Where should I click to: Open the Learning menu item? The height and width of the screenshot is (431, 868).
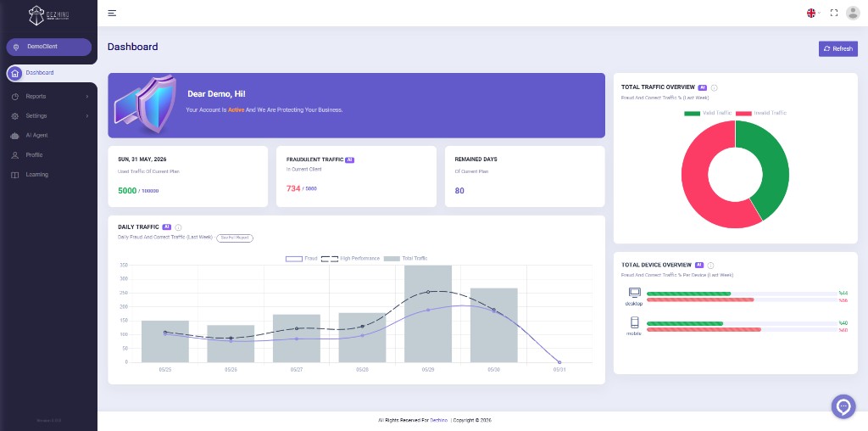click(37, 175)
